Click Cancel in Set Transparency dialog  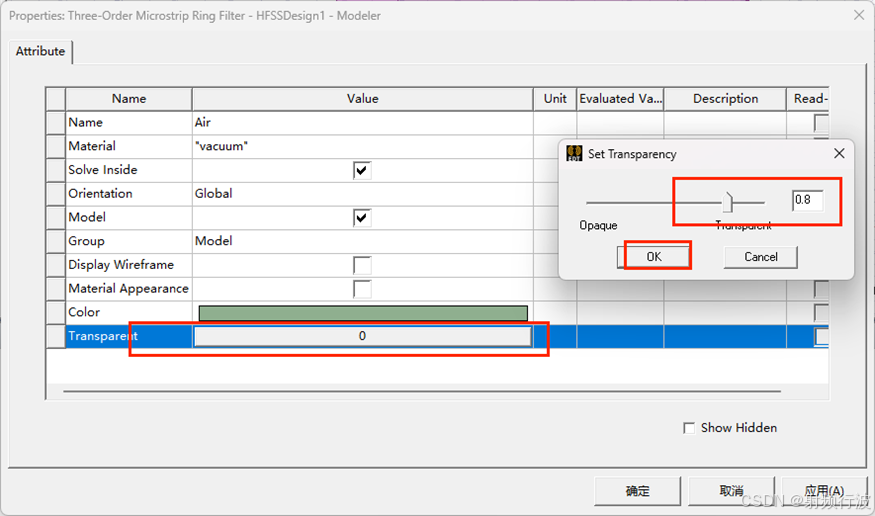[761, 257]
